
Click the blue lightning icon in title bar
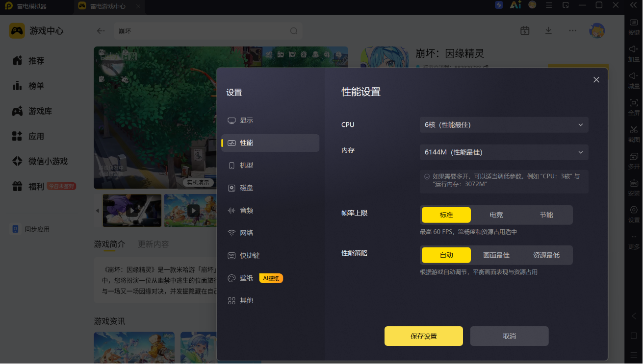pyautogui.click(x=499, y=5)
